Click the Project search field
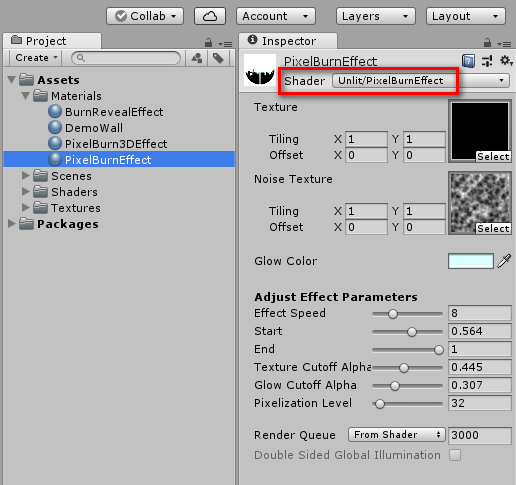The width and height of the screenshot is (516, 485). (126, 58)
